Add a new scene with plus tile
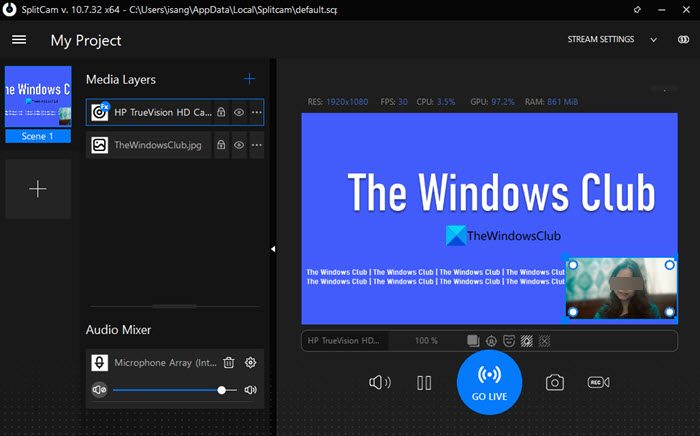700x436 pixels. click(x=38, y=189)
